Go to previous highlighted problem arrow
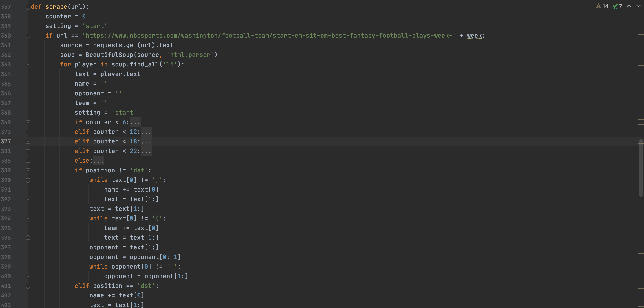 tap(629, 6)
